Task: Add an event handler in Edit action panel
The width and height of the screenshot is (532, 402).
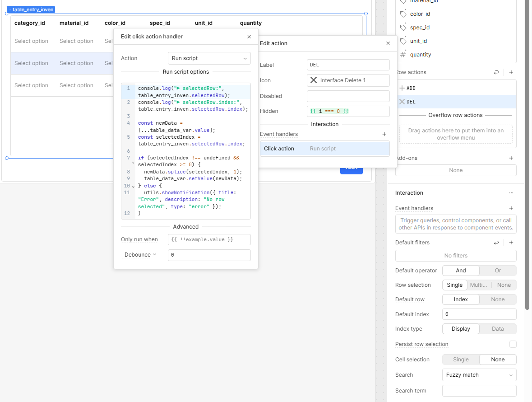Action: coord(384,134)
